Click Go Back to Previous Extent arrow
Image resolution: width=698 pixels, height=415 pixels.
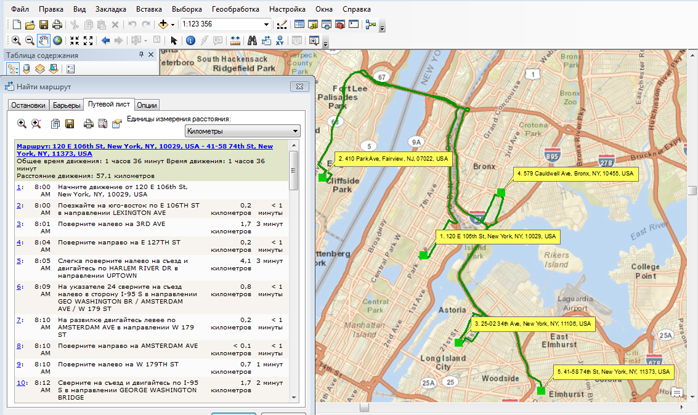click(x=105, y=41)
